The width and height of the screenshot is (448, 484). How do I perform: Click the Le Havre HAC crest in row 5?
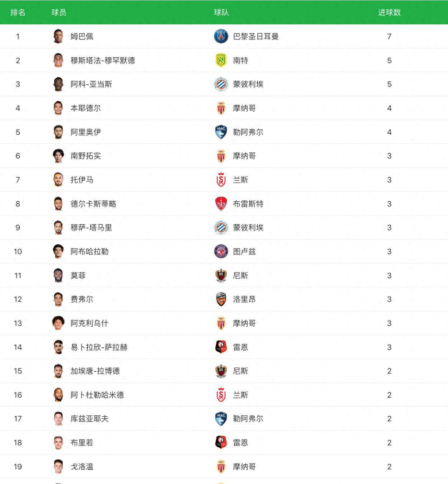(x=221, y=132)
